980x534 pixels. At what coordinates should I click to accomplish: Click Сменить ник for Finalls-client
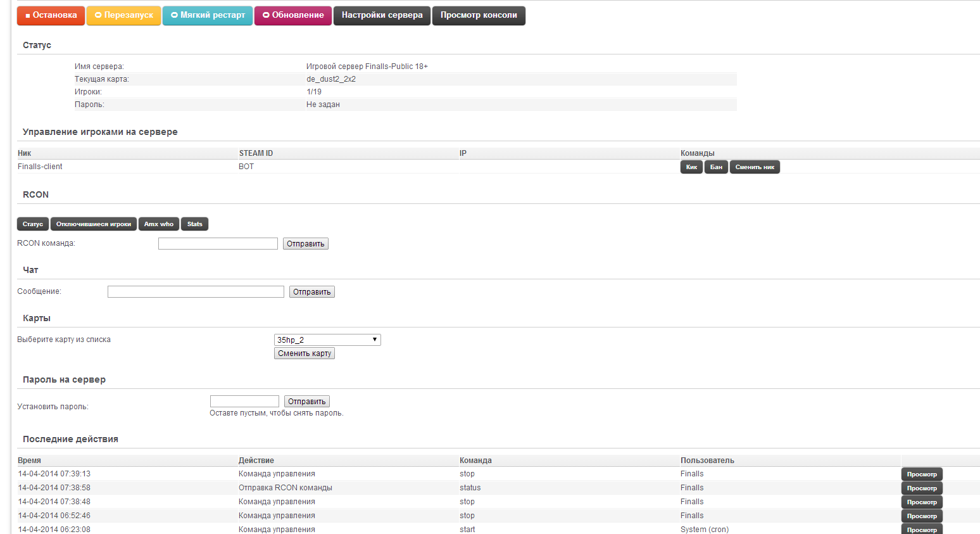point(755,167)
